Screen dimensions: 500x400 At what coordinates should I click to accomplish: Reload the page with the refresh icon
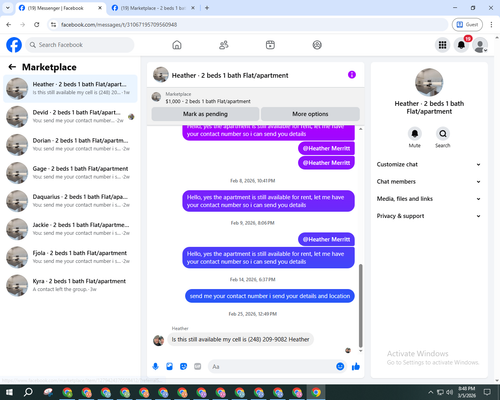[x=37, y=25]
